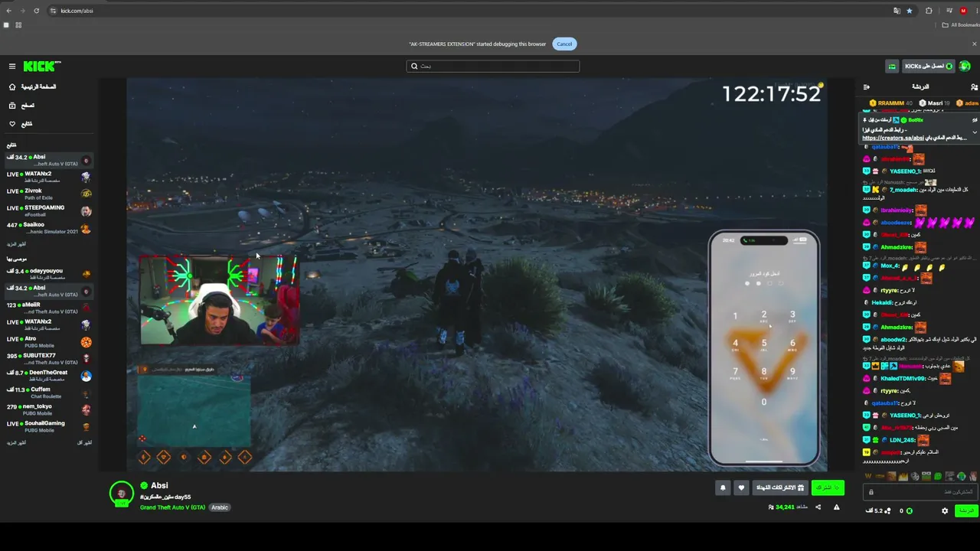This screenshot has height=551, width=980.
Task: Cancel the AK-STREAMERS extension debugging
Action: click(x=564, y=44)
